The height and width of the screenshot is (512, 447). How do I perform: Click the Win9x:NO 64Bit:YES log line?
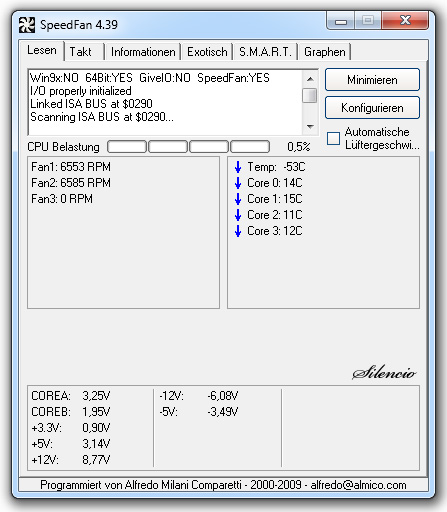pos(150,78)
